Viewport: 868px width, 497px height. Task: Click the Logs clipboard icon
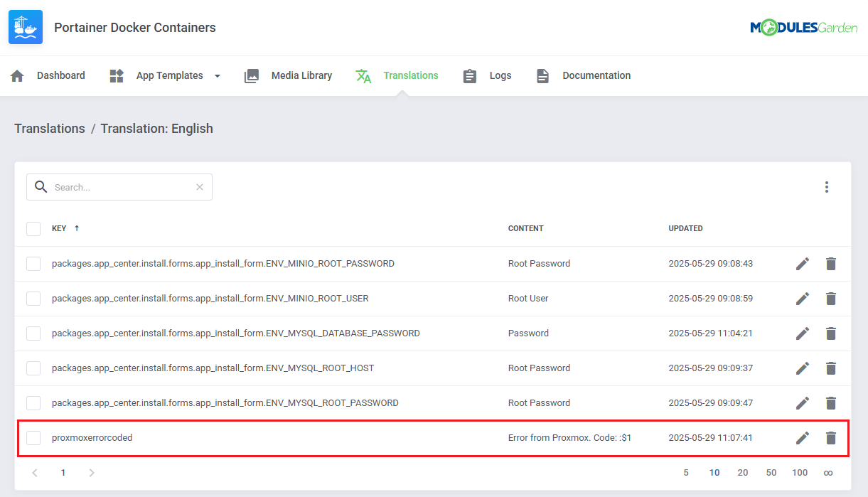[x=470, y=76]
